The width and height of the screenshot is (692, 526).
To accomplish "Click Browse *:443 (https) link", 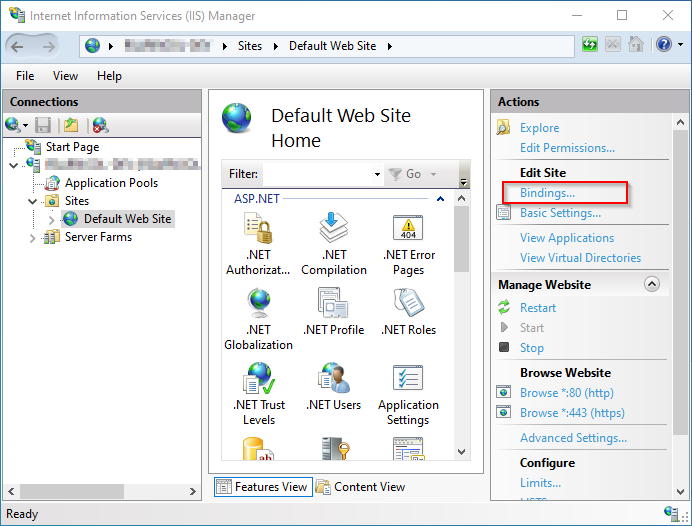I will (572, 413).
